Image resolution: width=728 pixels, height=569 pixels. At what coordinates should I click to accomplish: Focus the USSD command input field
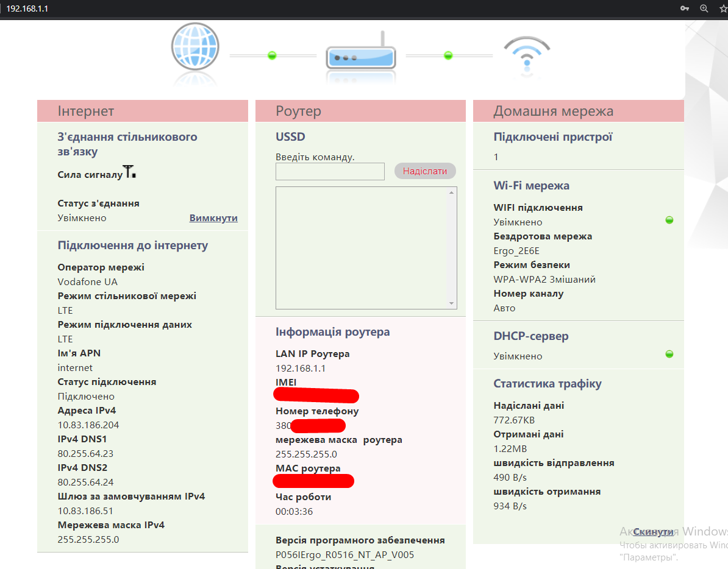pyautogui.click(x=330, y=171)
